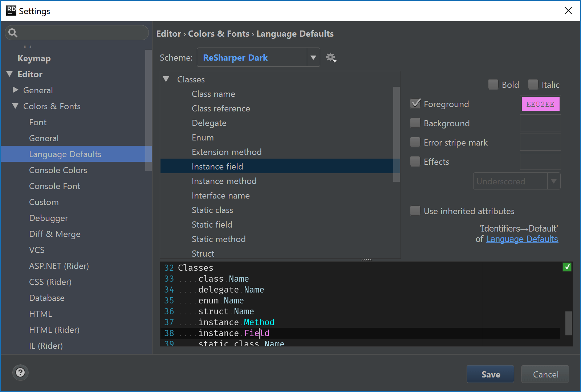The width and height of the screenshot is (581, 392).
Task: Open Database color settings
Action: point(47,298)
